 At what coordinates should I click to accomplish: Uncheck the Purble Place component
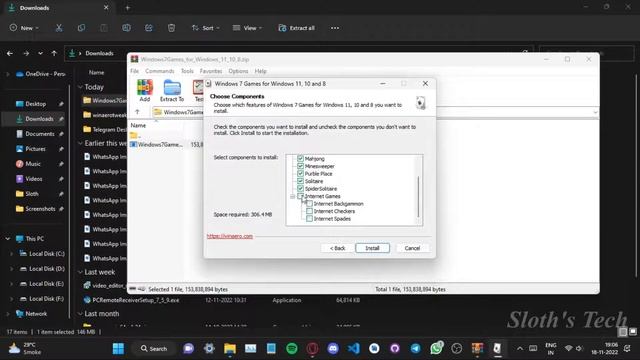(300, 173)
